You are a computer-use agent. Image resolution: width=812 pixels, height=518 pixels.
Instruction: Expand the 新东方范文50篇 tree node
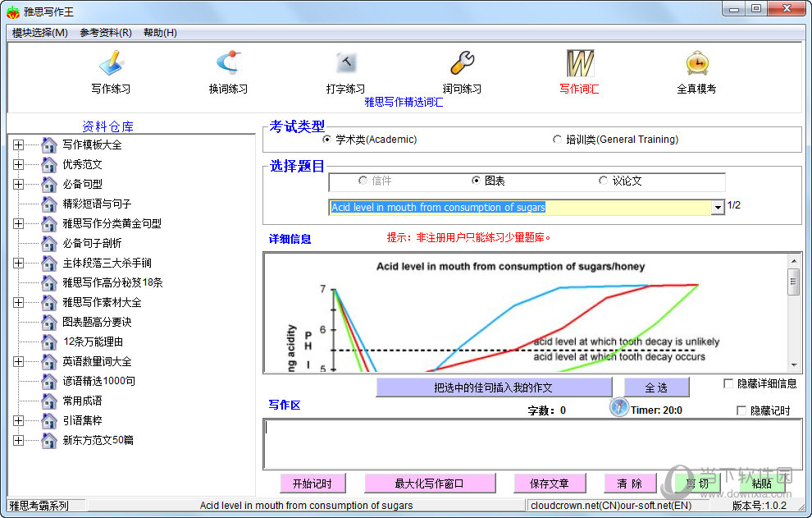coord(18,440)
